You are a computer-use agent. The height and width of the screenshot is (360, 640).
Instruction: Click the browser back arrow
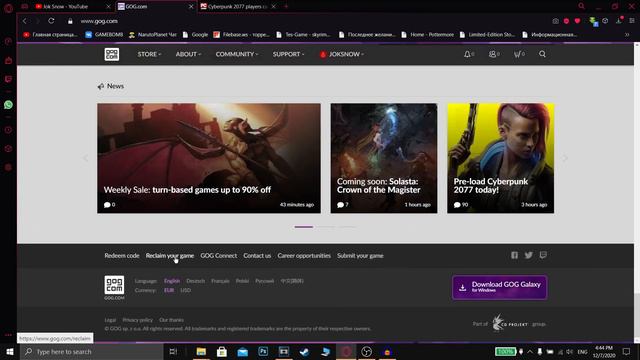click(x=24, y=21)
